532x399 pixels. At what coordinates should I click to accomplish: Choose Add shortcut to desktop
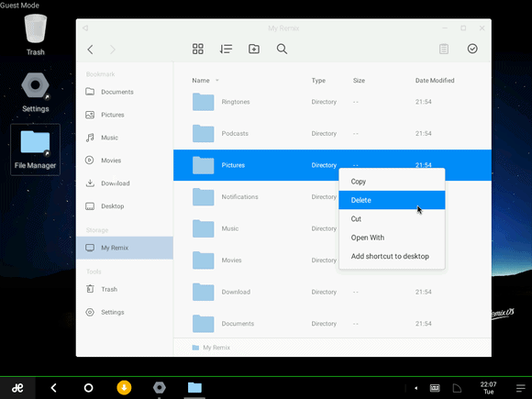(x=392, y=256)
